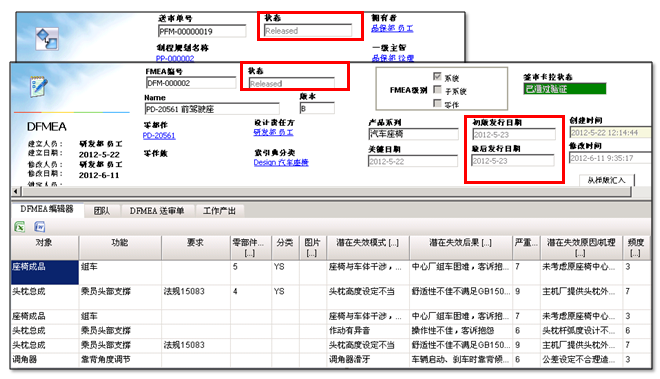Open the 品保部 经理 supervisor link in back window
Image resolution: width=660 pixels, height=379 pixels.
coord(393,58)
